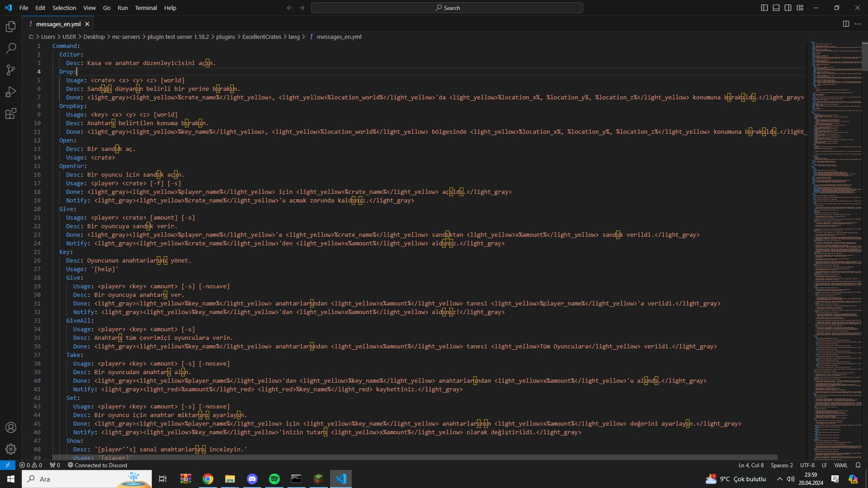Screen dimensions: 868x488
Task: Click the minimap code overview
Action: click(x=835, y=251)
